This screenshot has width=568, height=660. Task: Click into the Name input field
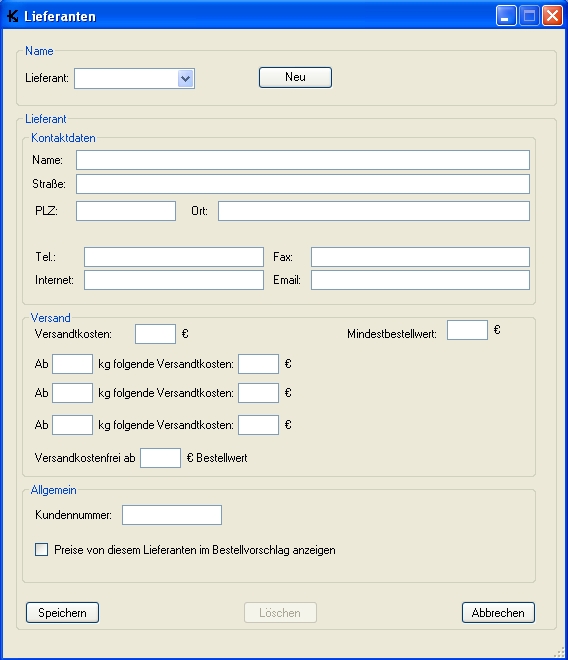coord(303,160)
